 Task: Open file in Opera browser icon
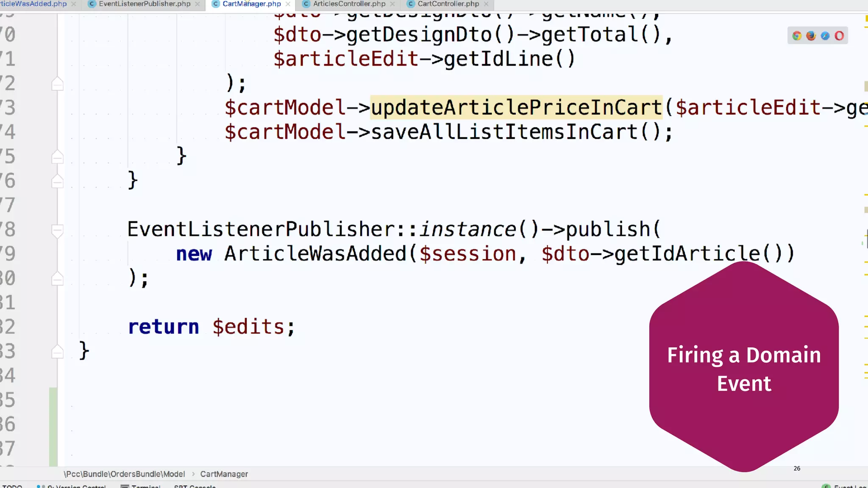click(x=839, y=36)
